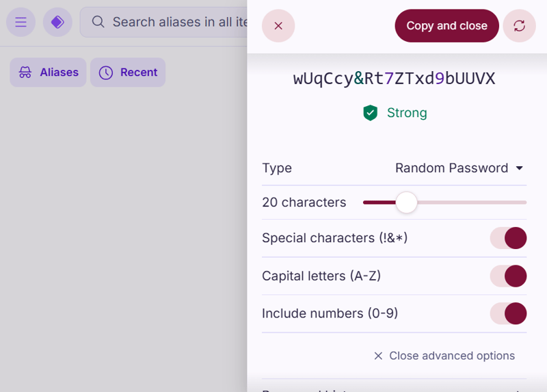The height and width of the screenshot is (392, 547).
Task: Switch to the Recent filter tab
Action: (x=129, y=73)
